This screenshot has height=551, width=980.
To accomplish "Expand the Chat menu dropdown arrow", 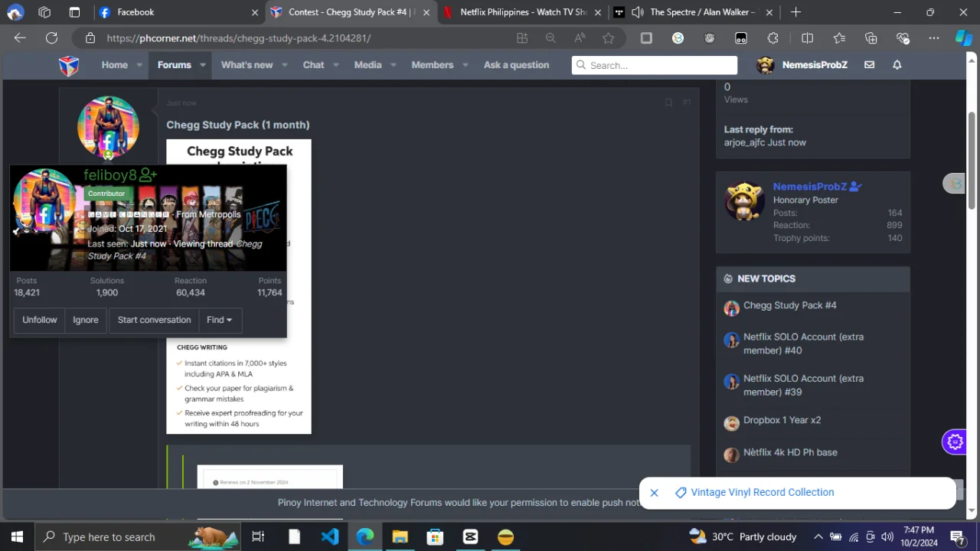I will 335,66.
